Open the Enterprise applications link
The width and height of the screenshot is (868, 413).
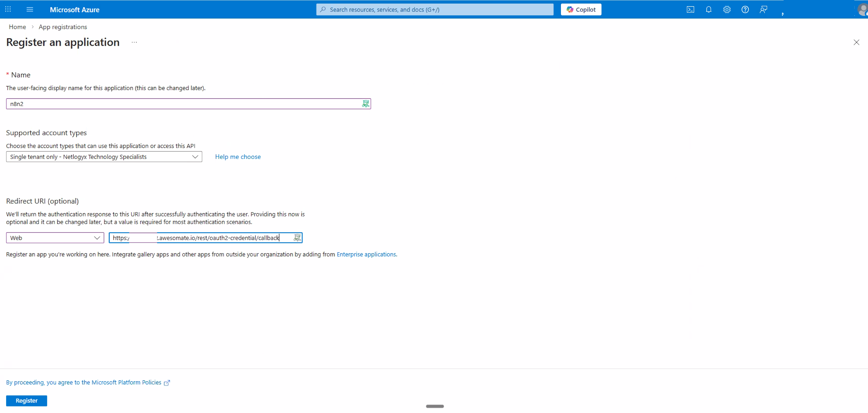366,254
